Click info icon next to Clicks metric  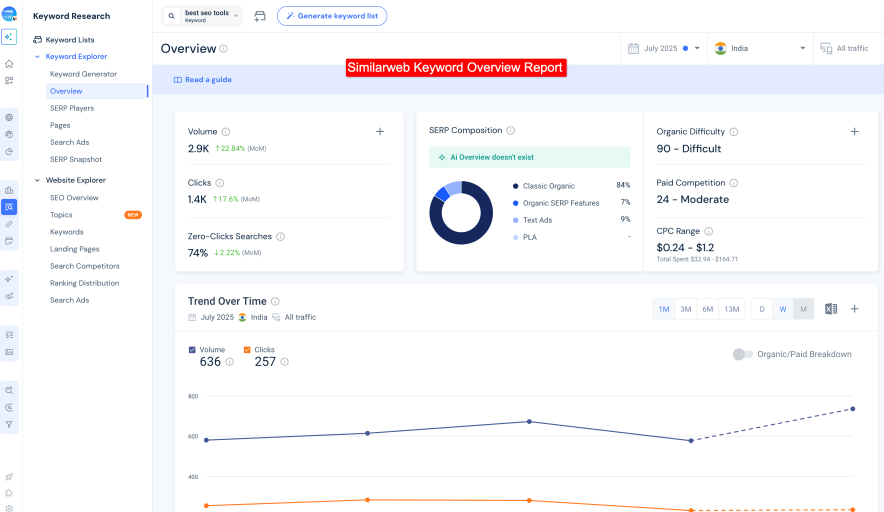pyautogui.click(x=220, y=183)
